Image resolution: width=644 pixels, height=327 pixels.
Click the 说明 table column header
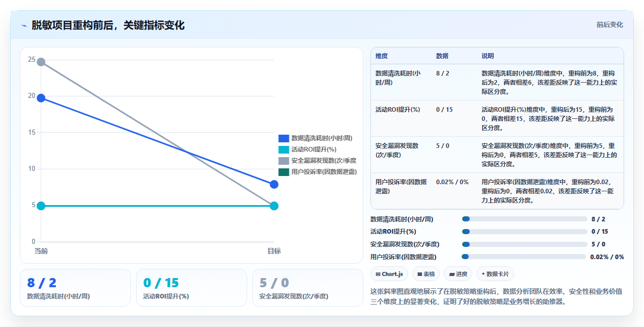488,56
